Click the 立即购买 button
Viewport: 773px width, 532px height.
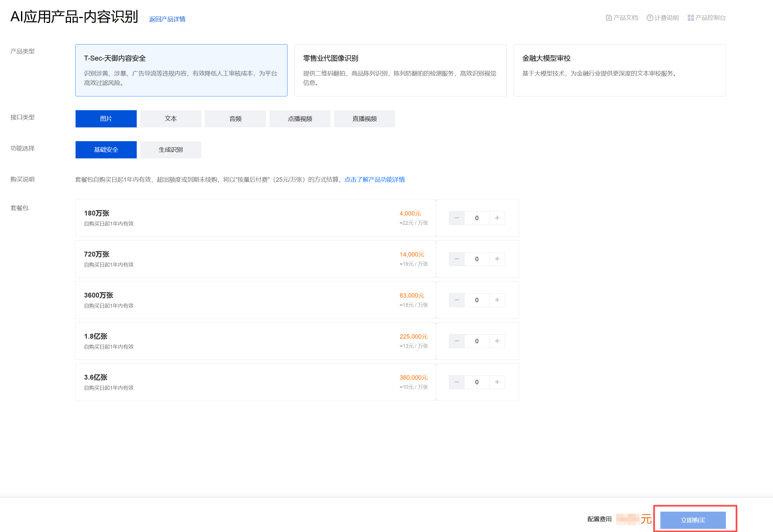(x=693, y=520)
